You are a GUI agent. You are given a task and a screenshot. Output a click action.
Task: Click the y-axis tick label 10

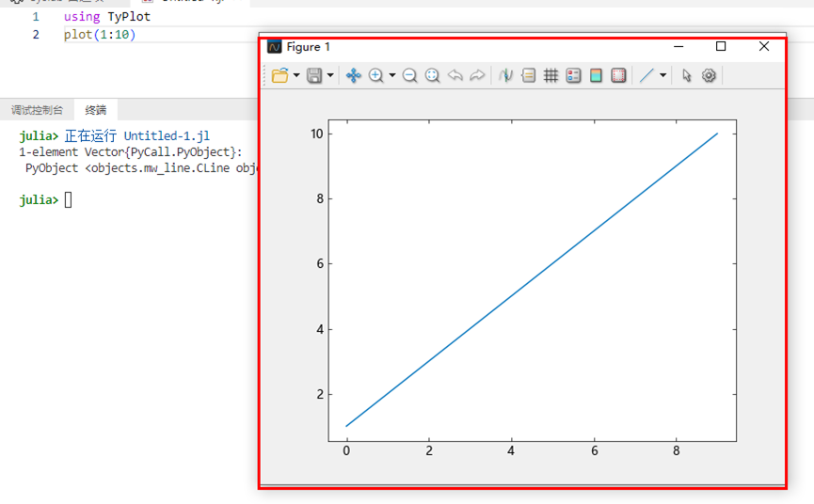click(x=317, y=134)
